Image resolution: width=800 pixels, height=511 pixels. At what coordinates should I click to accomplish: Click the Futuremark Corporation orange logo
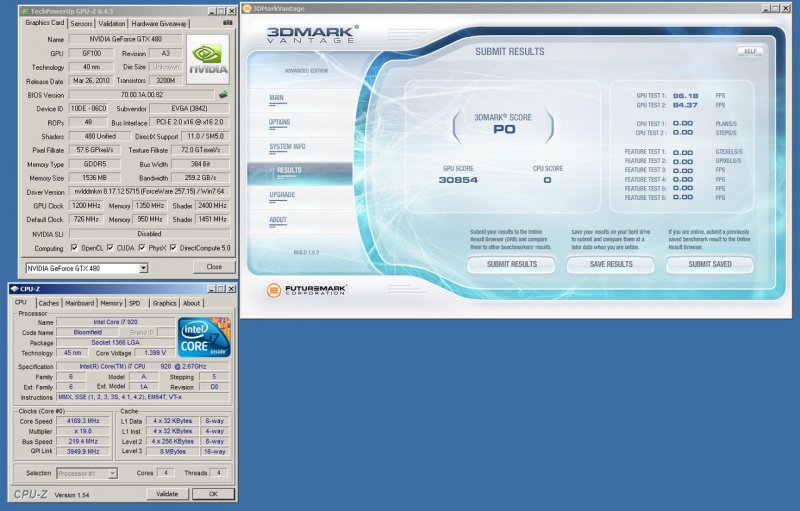273,290
